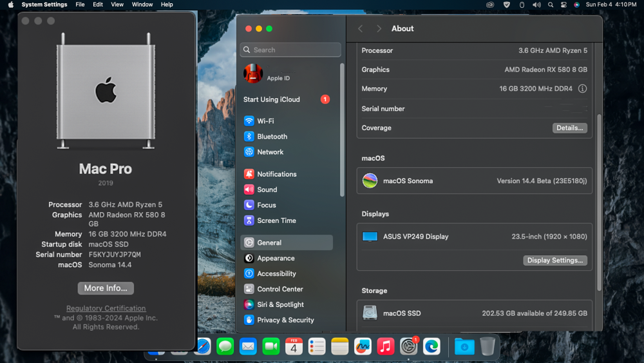This screenshot has height=363, width=644.
Task: Click More Info in Mac Pro window
Action: [106, 288]
